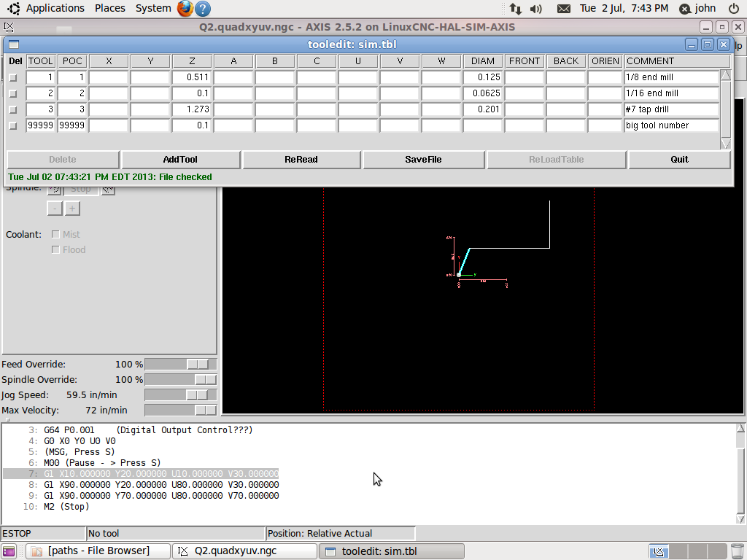
Task: Click the show desktop icon in bottom panel
Action: pyautogui.click(x=9, y=551)
